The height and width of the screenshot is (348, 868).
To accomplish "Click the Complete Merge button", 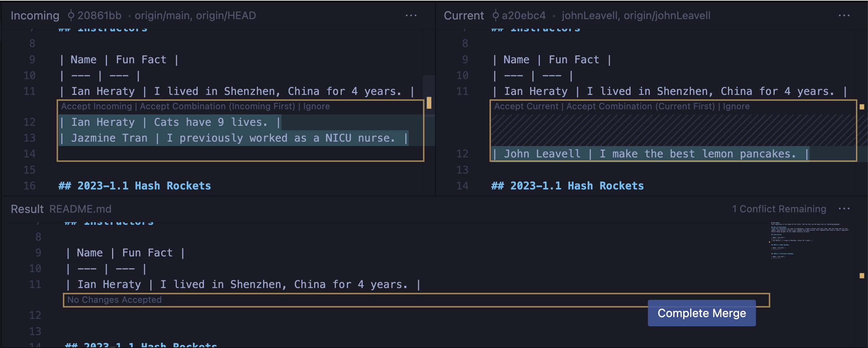I will tap(702, 313).
